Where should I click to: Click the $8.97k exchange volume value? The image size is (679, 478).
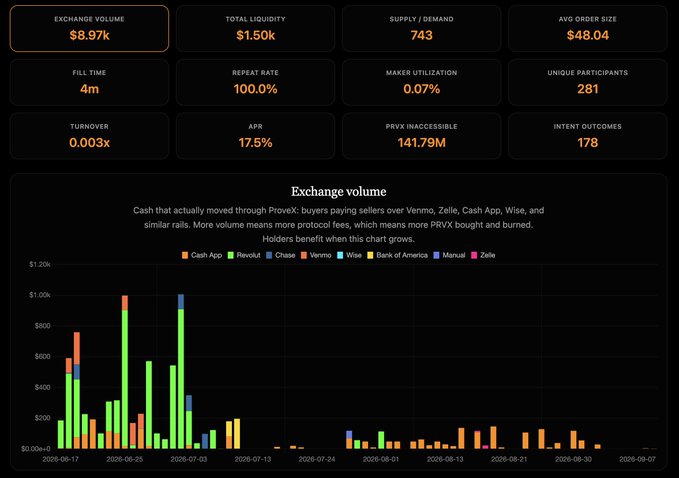(x=89, y=35)
